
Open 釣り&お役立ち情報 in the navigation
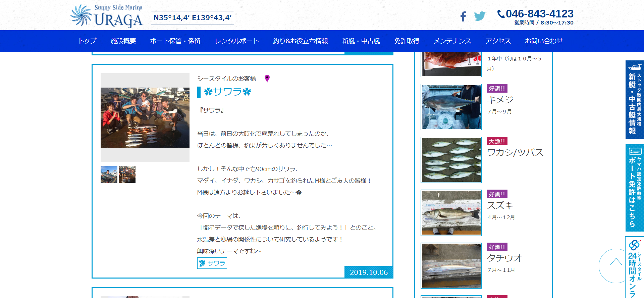click(301, 41)
